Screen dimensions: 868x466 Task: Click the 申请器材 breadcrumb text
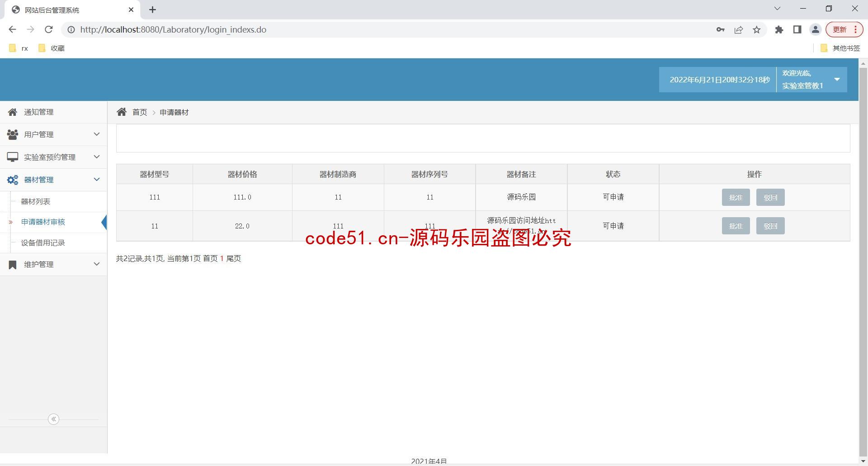tap(174, 112)
